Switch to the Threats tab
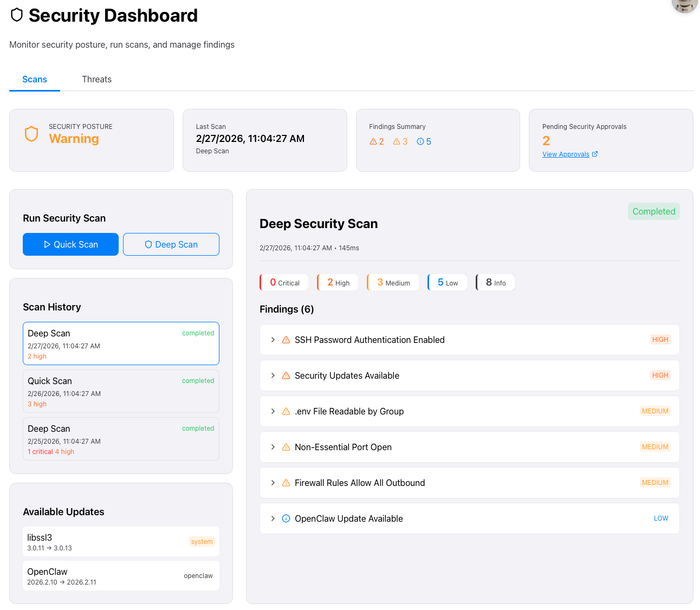The image size is (700, 610). pos(96,79)
